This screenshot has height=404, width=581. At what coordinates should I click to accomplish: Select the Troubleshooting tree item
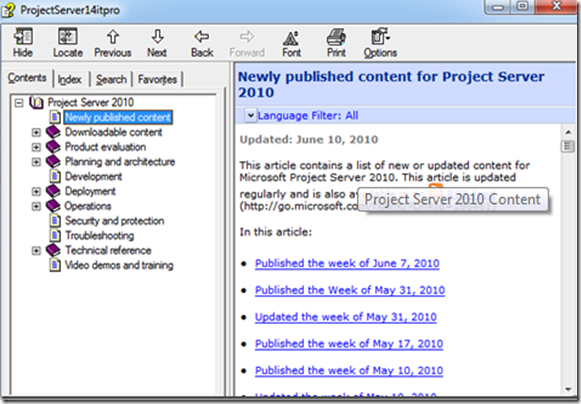point(100,236)
